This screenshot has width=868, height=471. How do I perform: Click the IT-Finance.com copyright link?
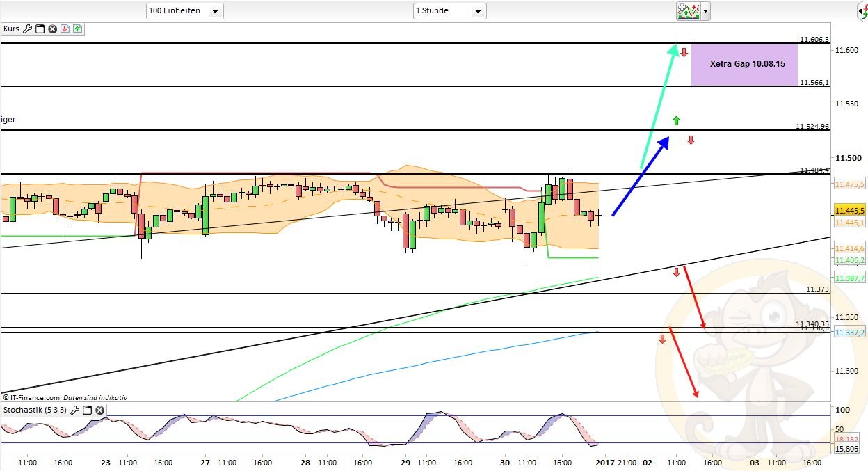pos(35,397)
